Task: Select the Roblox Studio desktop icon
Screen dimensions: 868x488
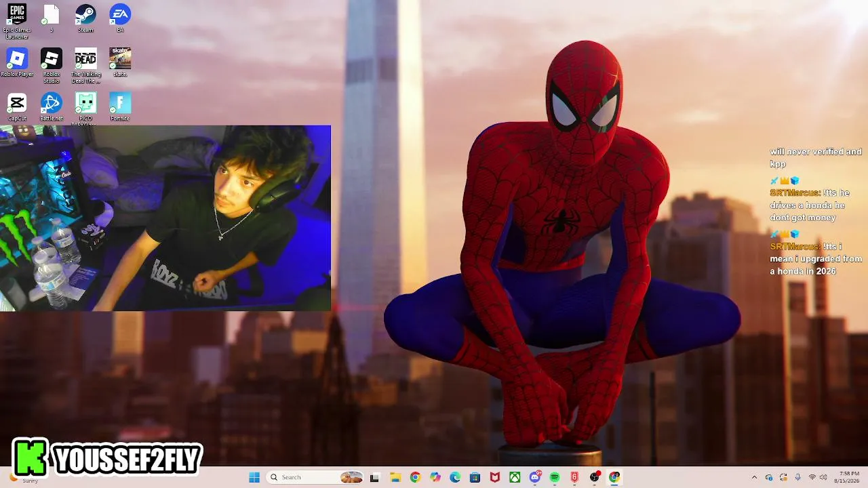Action: (52, 66)
